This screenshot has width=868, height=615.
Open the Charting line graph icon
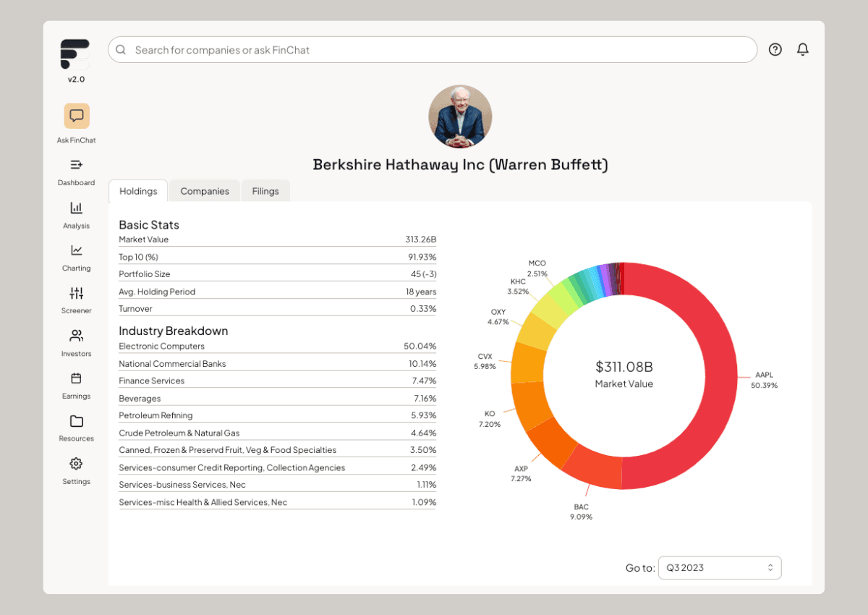tap(77, 250)
